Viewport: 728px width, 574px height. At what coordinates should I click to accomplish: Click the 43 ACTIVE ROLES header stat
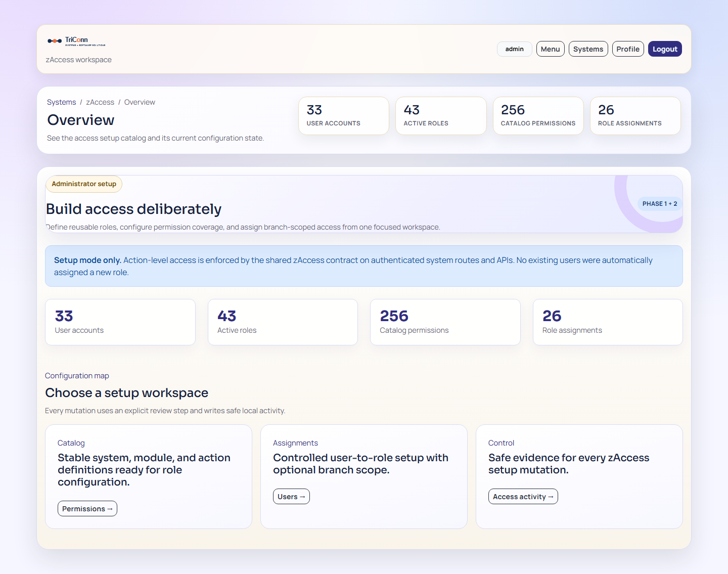(x=441, y=116)
